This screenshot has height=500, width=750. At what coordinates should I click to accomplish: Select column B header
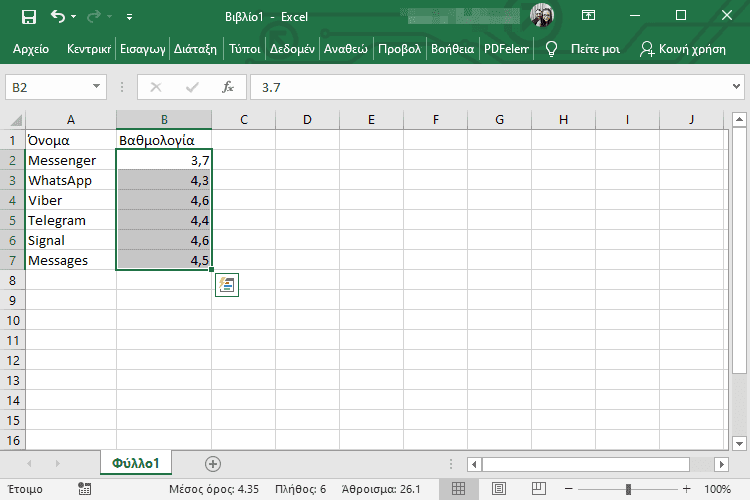pos(164,120)
